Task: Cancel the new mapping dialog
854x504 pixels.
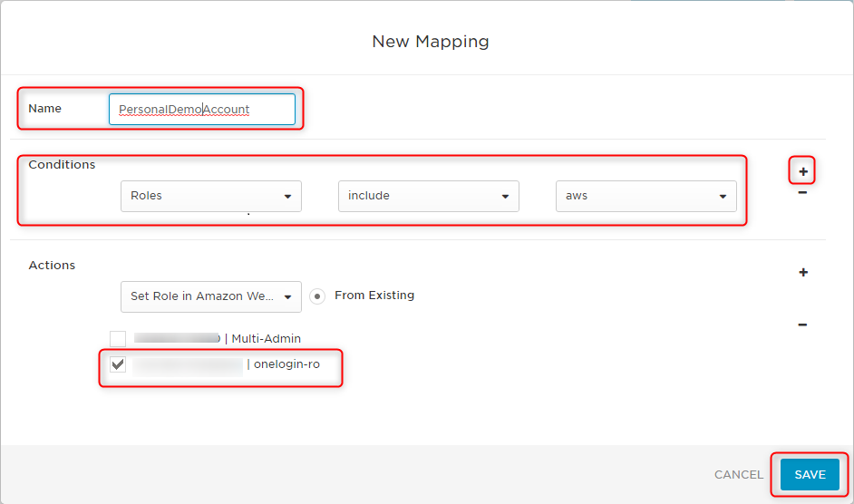Action: click(x=739, y=475)
